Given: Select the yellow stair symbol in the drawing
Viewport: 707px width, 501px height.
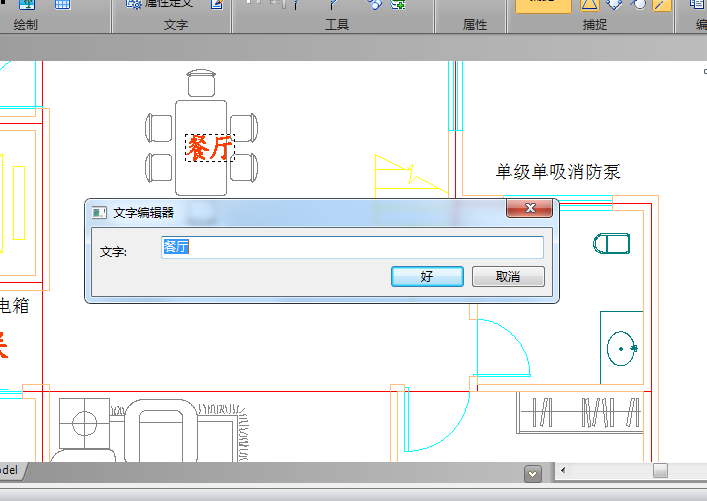Looking at the screenshot, I should (410, 176).
